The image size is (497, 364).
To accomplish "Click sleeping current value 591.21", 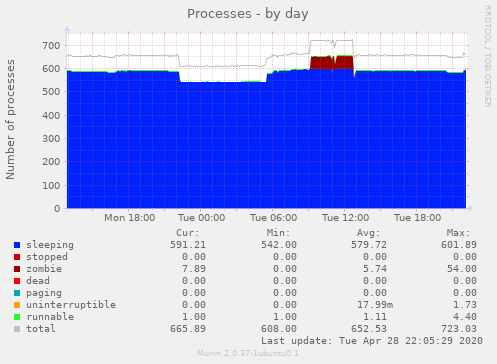I will [x=188, y=245].
